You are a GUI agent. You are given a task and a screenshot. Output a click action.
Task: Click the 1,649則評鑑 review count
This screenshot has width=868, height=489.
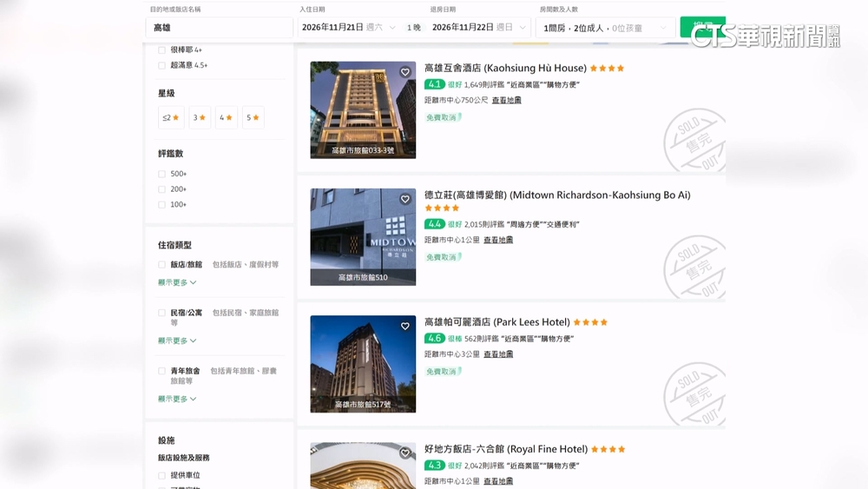pyautogui.click(x=484, y=85)
